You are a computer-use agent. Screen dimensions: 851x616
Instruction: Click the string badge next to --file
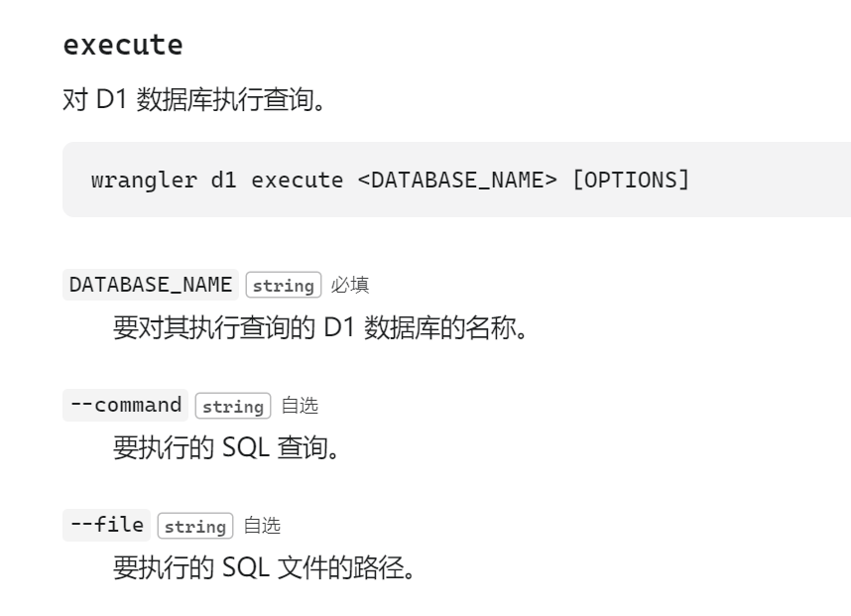[x=195, y=526]
